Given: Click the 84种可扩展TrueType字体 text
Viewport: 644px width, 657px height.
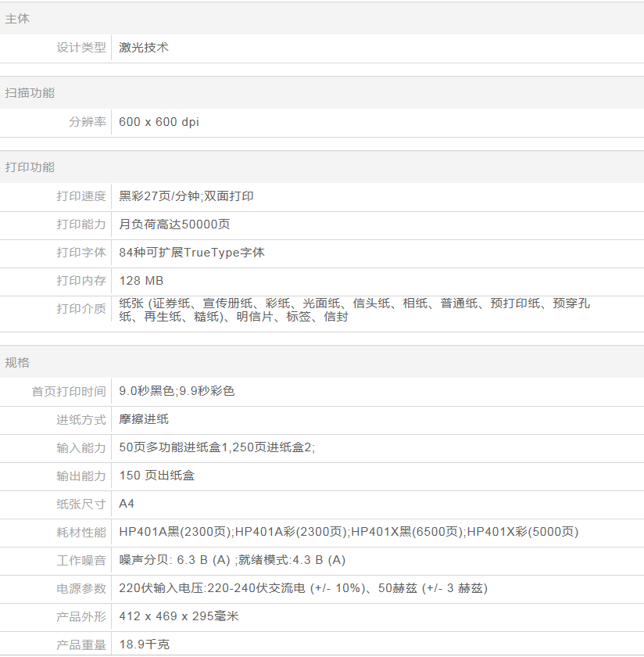Looking at the screenshot, I should [x=191, y=253].
